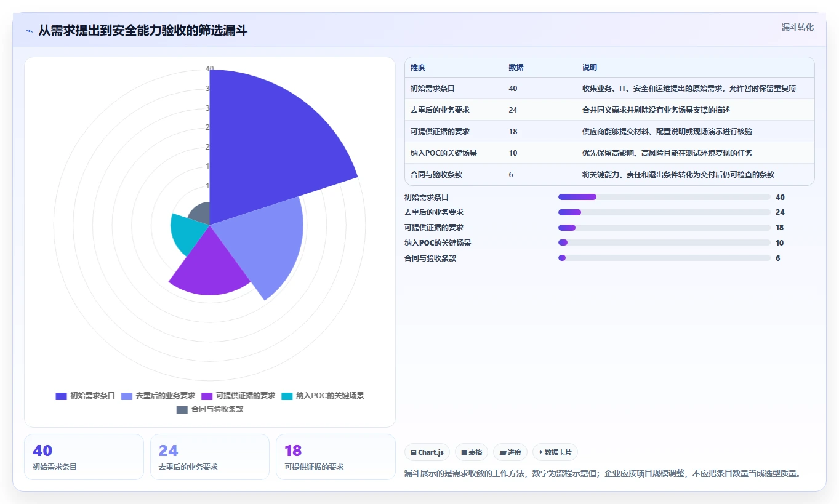Click the 维度 column header in the table
This screenshot has width=839, height=504.
pos(418,68)
